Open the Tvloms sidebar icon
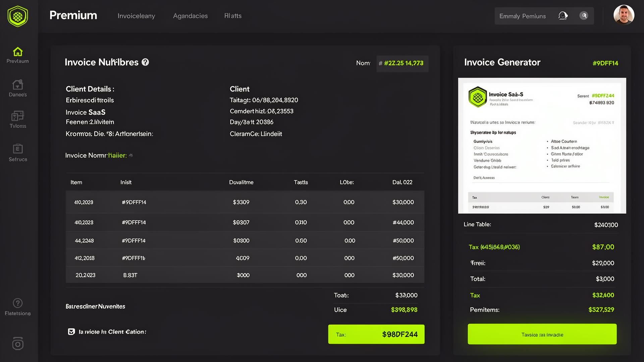This screenshot has height=362, width=644. click(18, 116)
